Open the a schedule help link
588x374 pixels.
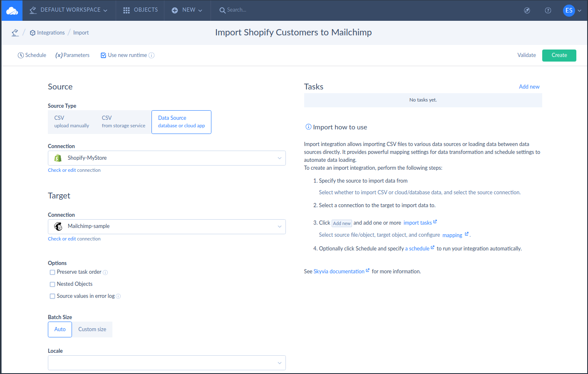click(417, 249)
